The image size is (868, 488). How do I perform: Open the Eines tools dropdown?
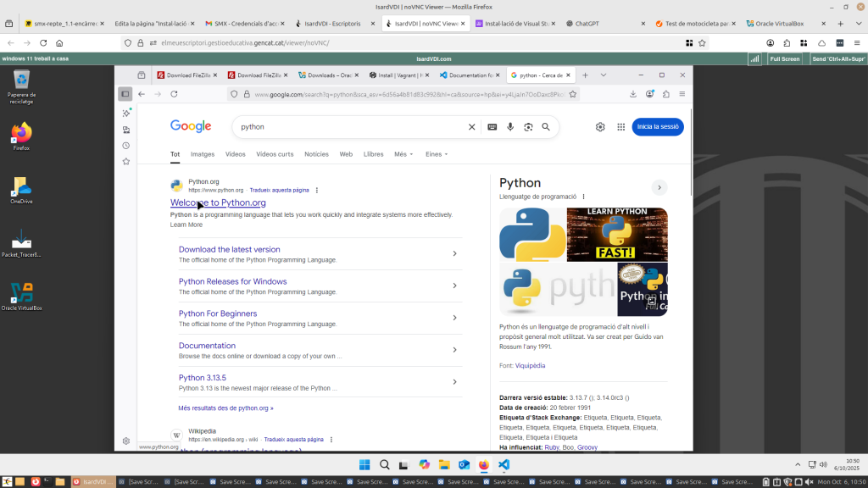tap(437, 154)
